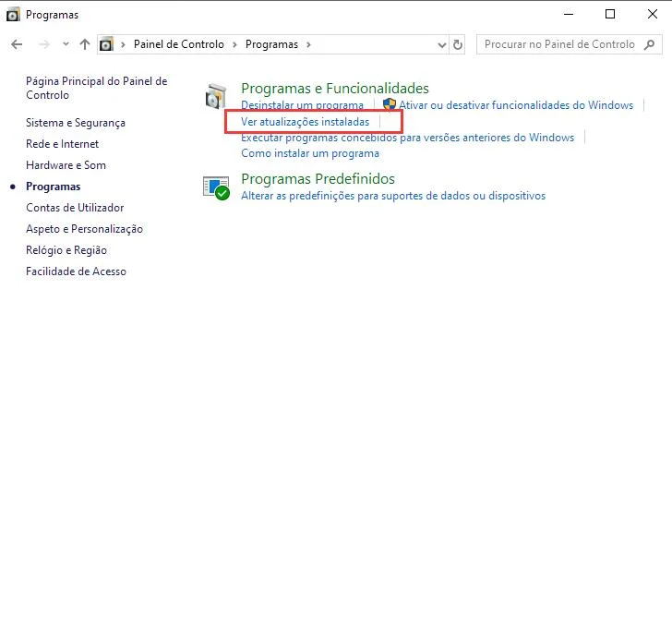The width and height of the screenshot is (672, 639).
Task: Open Sistema e Segurança category
Action: [76, 123]
